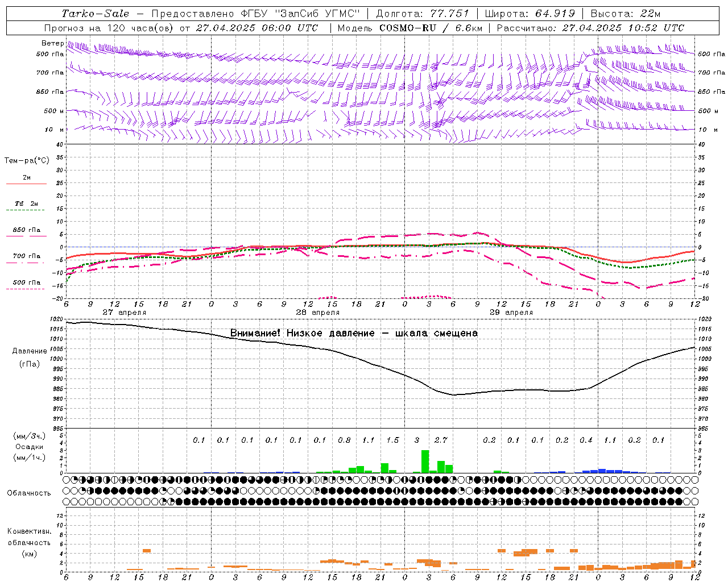Screen dimensions: 728x582
Task: Click the 'Тем-ра(°C)' axis title
Action: pyautogui.click(x=27, y=161)
